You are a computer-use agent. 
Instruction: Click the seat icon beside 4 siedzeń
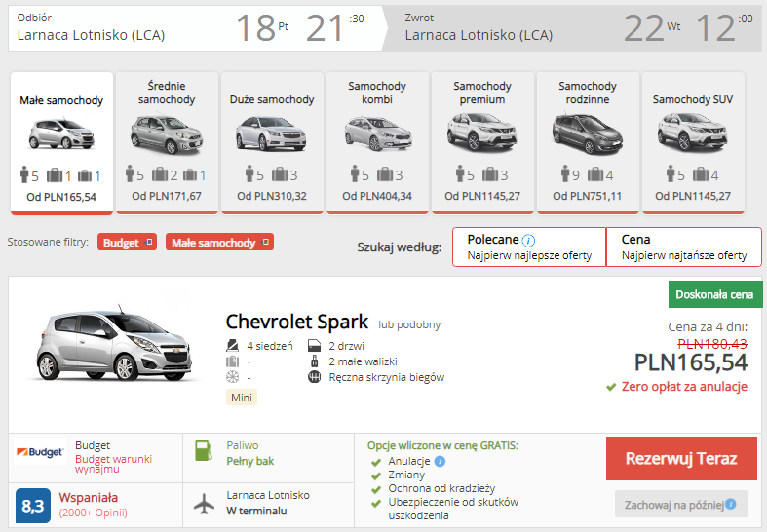[232, 346]
